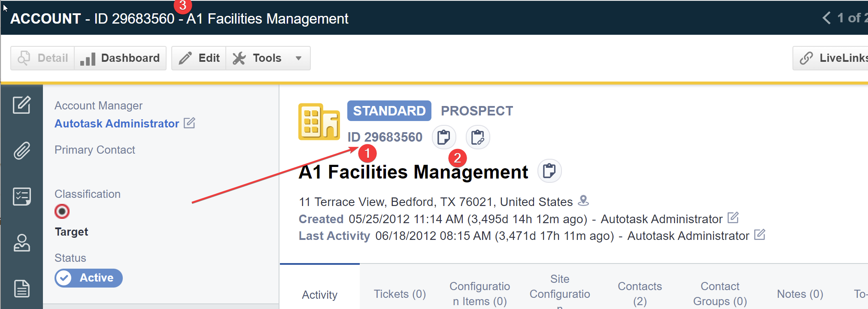Open the Contacts (2) tab
Viewport: 868px width, 309px height.
pyautogui.click(x=640, y=294)
